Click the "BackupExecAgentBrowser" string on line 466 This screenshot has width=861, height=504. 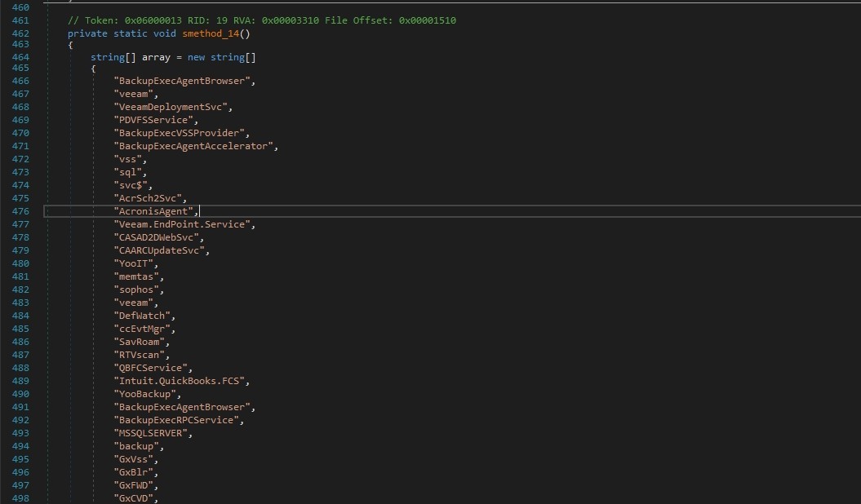[182, 81]
